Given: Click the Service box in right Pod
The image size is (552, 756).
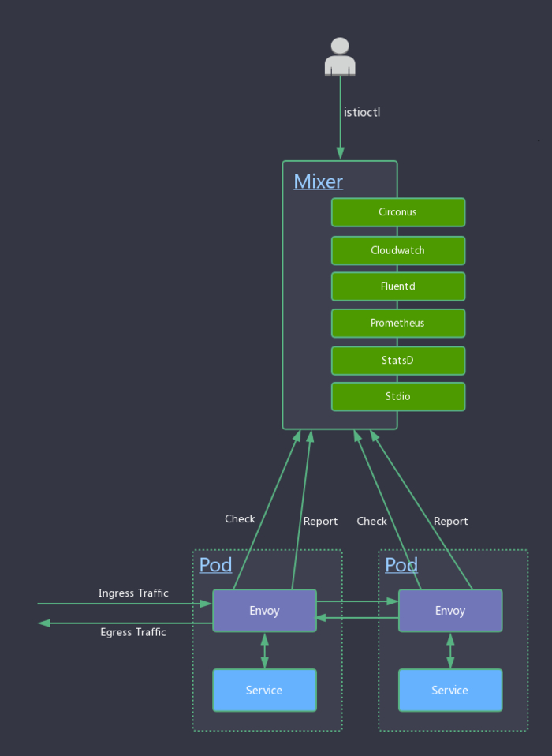Looking at the screenshot, I should coord(450,691).
